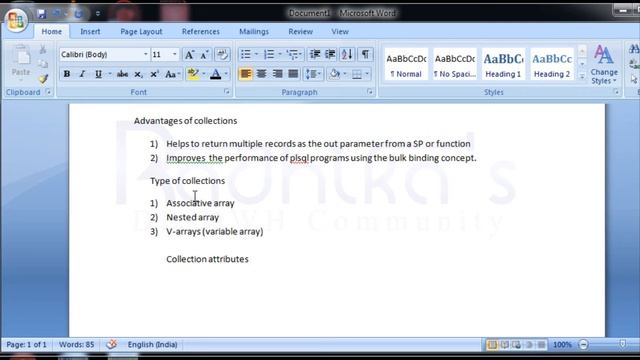640x360 pixels.
Task: Apply borders to paragraph
Action: (x=356, y=74)
